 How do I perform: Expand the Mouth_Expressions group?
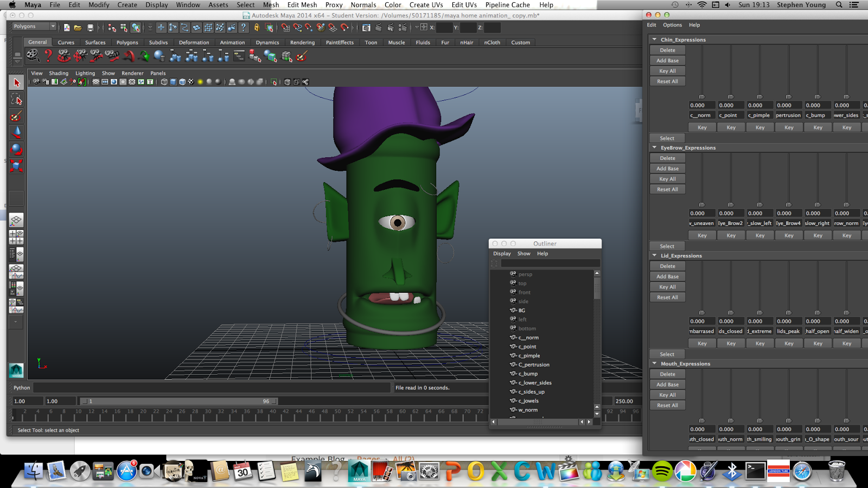pos(654,363)
